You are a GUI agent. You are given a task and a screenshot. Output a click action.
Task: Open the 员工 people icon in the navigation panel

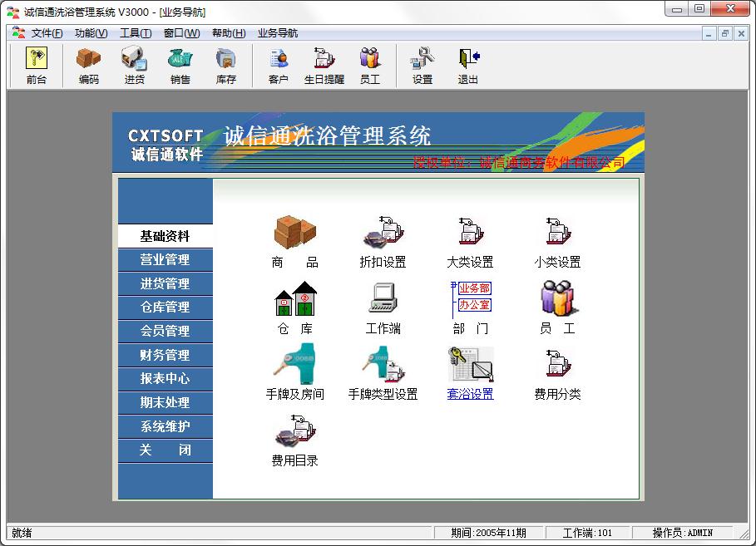pyautogui.click(x=558, y=298)
